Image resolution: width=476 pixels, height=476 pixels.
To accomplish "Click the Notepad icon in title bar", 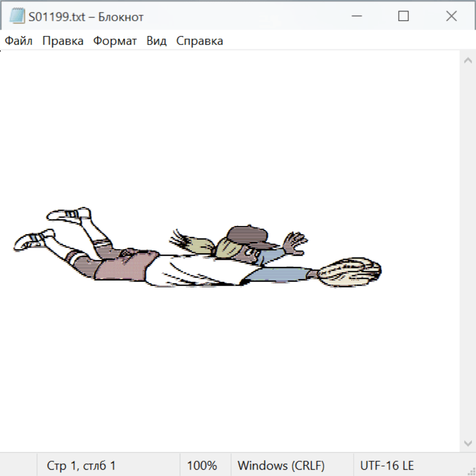I will (x=17, y=16).
